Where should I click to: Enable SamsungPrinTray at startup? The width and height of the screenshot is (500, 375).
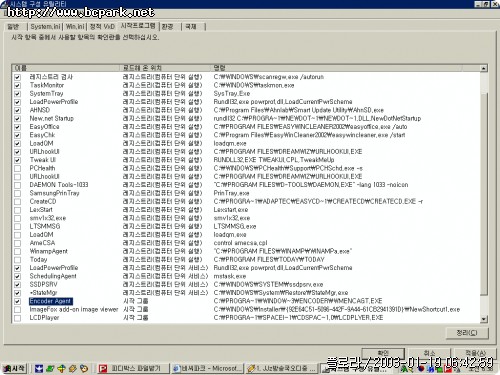click(x=17, y=193)
